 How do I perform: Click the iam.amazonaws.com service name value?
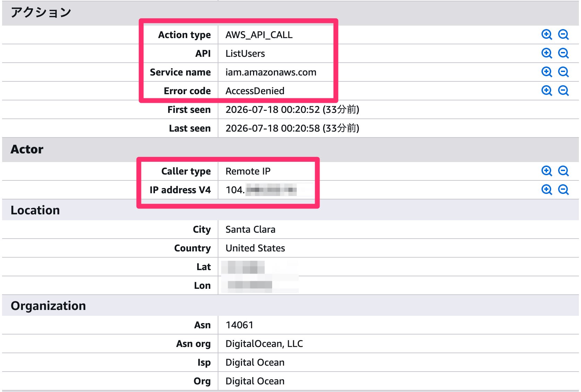click(x=271, y=72)
